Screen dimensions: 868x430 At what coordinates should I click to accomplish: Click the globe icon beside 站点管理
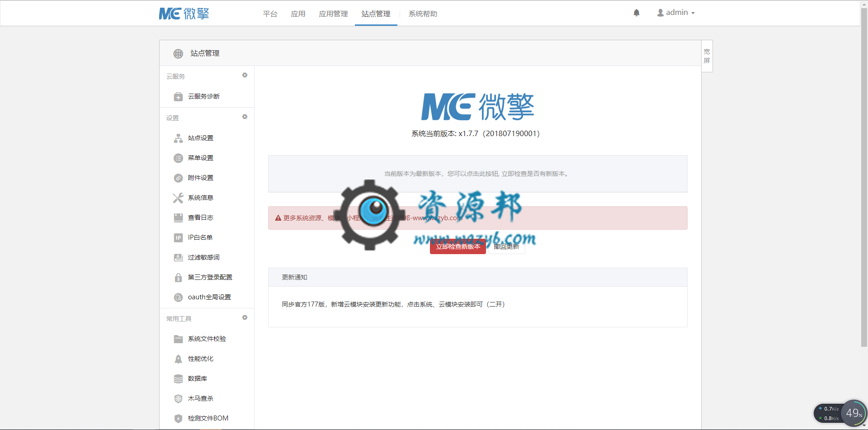pos(178,53)
